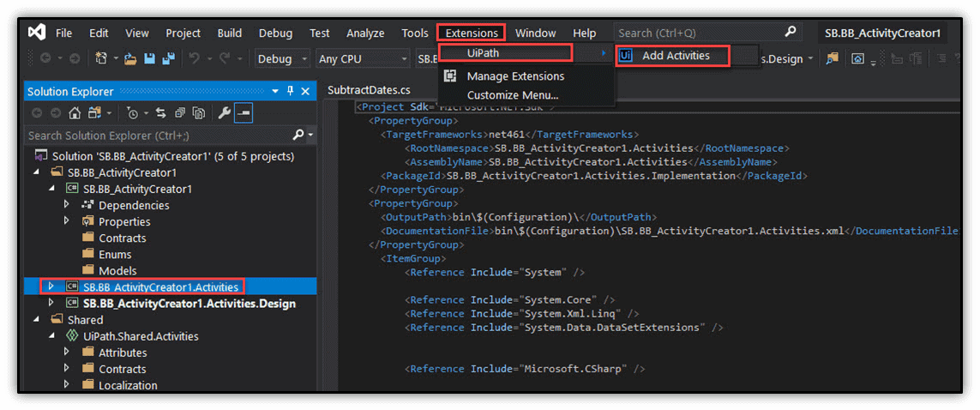Collapse the Shared solution folder
Viewport: 980px width, 410px height.
(x=36, y=319)
